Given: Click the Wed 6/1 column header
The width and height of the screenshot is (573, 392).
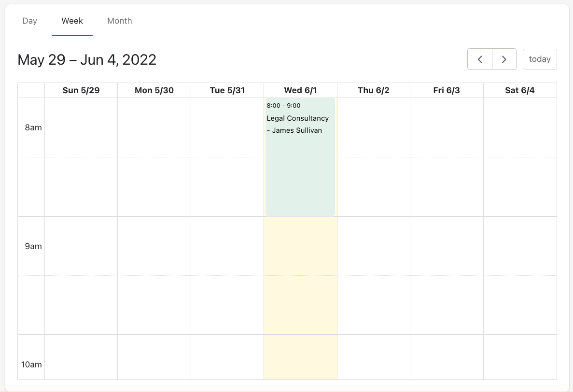Looking at the screenshot, I should [300, 90].
